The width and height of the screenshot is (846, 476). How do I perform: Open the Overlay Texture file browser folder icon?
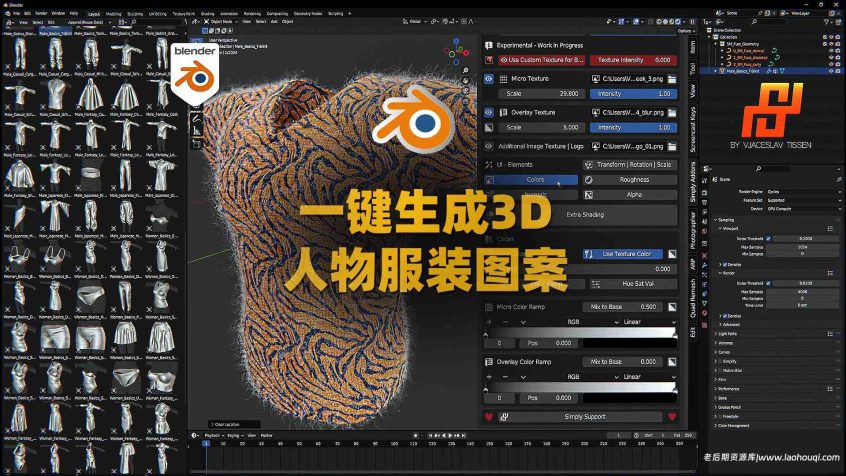(x=672, y=113)
